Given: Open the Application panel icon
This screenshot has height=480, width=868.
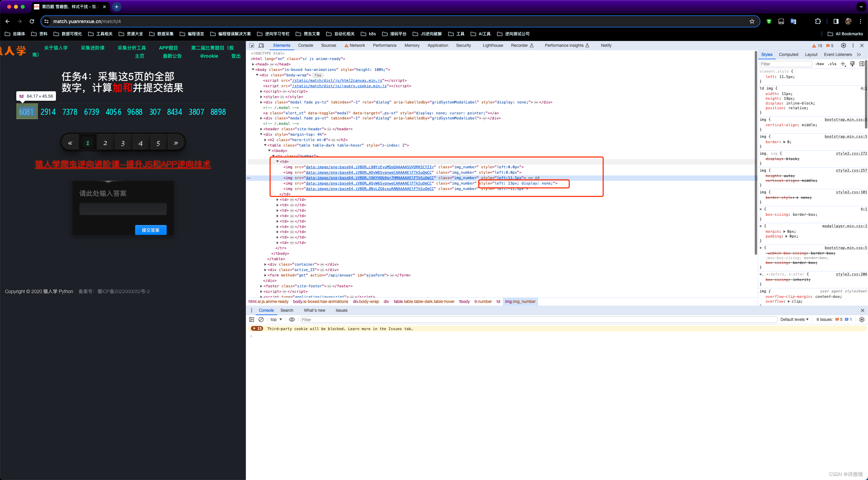Looking at the screenshot, I should point(437,45).
